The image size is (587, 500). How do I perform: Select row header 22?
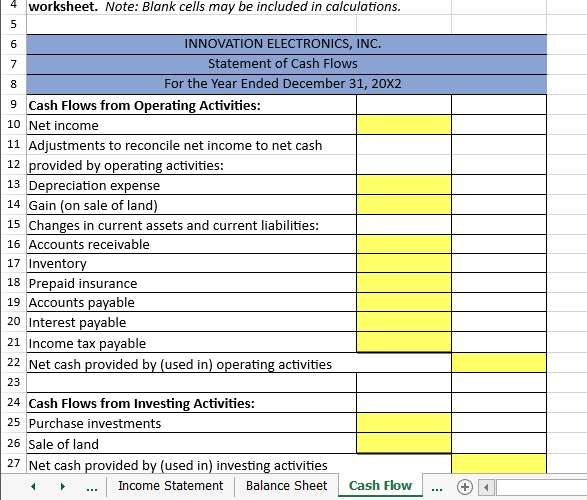pos(13,363)
